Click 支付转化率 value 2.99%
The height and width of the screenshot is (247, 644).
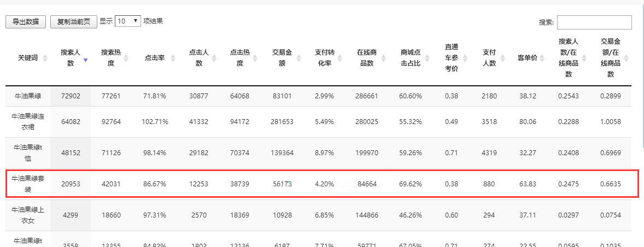tap(325, 96)
